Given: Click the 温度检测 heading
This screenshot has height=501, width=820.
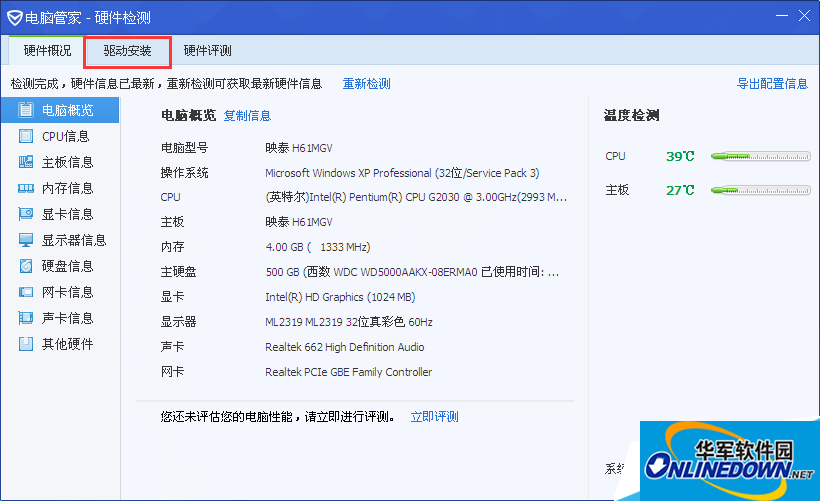Looking at the screenshot, I should 632,116.
